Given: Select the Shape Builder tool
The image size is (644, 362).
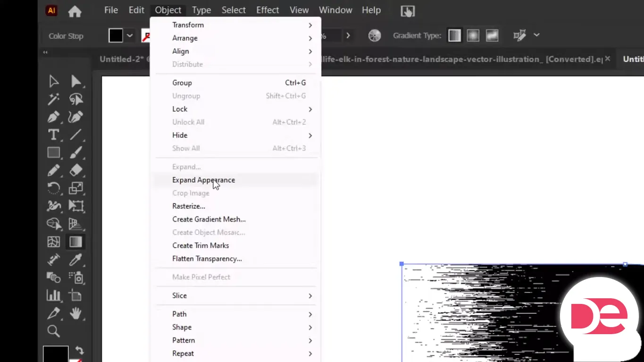Looking at the screenshot, I should 54,224.
